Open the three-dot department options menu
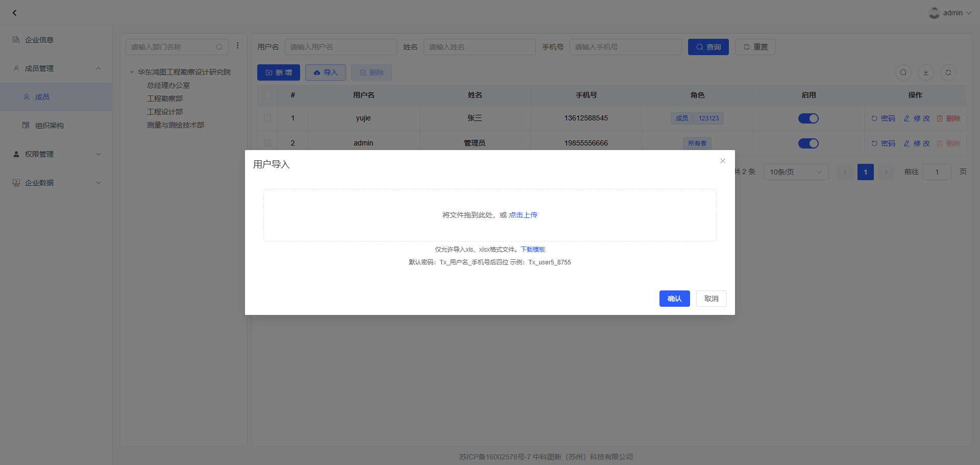This screenshot has width=980, height=465. pyautogui.click(x=238, y=46)
